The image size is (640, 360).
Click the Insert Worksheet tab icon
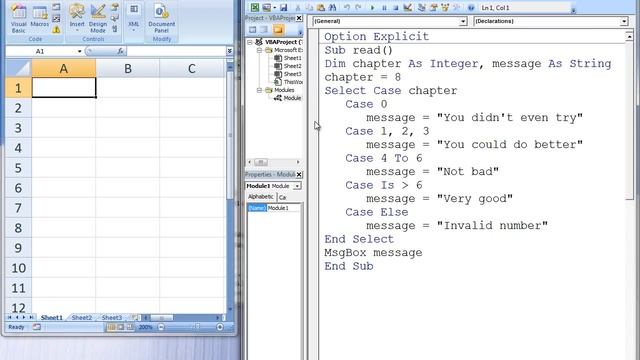pyautogui.click(x=134, y=317)
